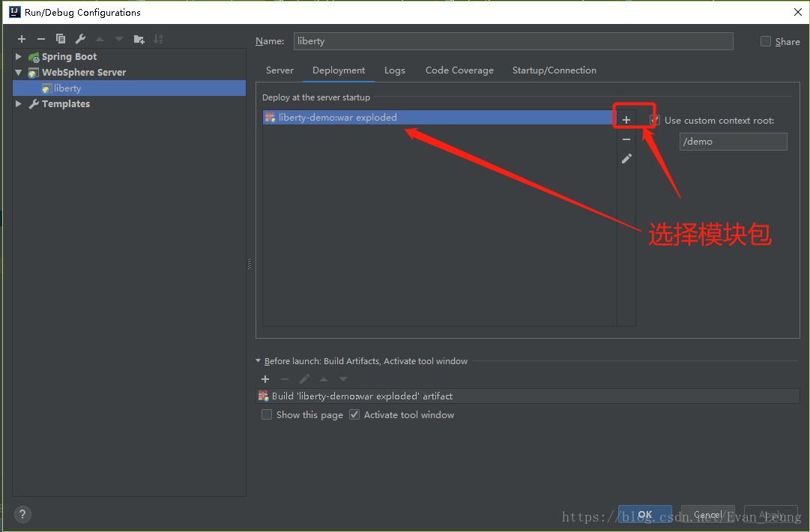Click Spring Boot icon in tree
The height and width of the screenshot is (532, 810).
tap(34, 57)
